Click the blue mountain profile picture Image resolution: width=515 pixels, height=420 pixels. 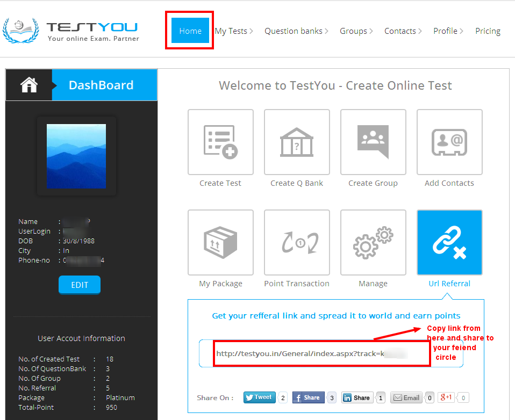(76, 156)
